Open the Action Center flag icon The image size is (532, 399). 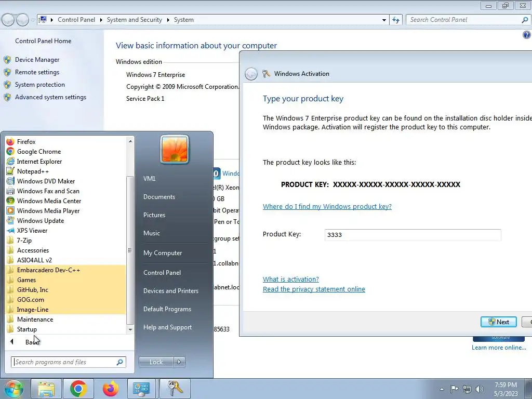[x=454, y=389]
